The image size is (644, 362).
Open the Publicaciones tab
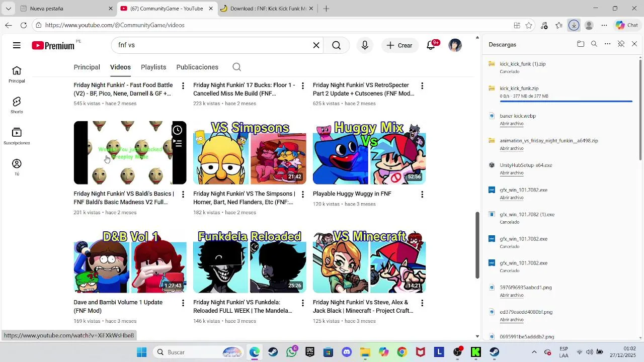pyautogui.click(x=197, y=67)
